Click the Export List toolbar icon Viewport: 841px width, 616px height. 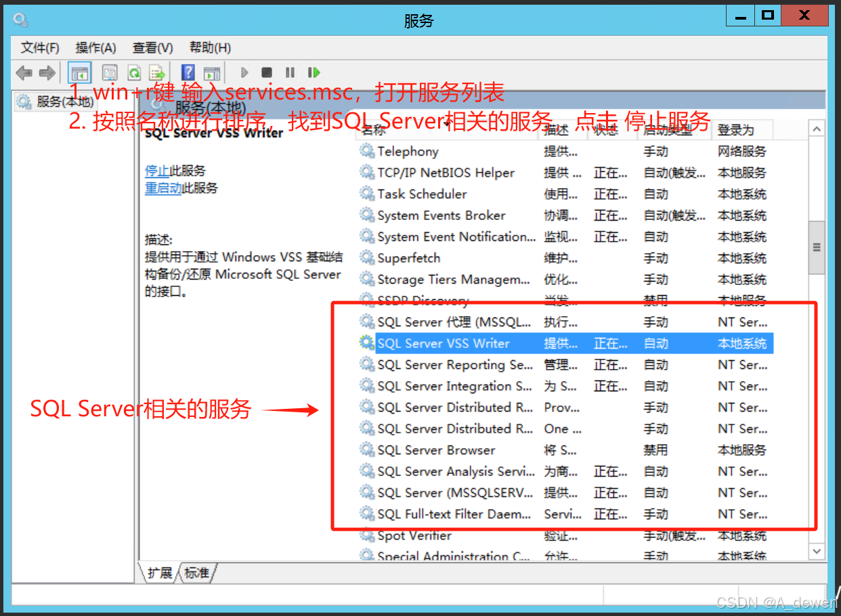click(x=157, y=72)
